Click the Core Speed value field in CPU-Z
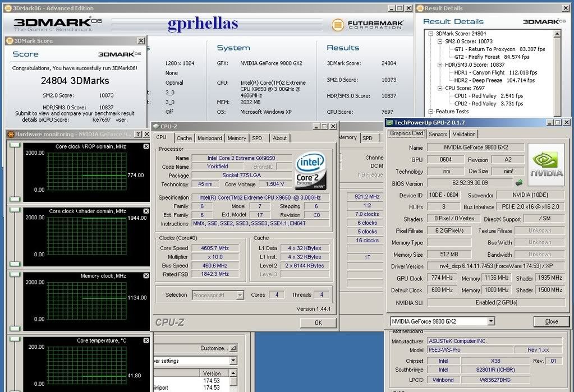Image resolution: width=574 pixels, height=392 pixels. [x=215, y=248]
